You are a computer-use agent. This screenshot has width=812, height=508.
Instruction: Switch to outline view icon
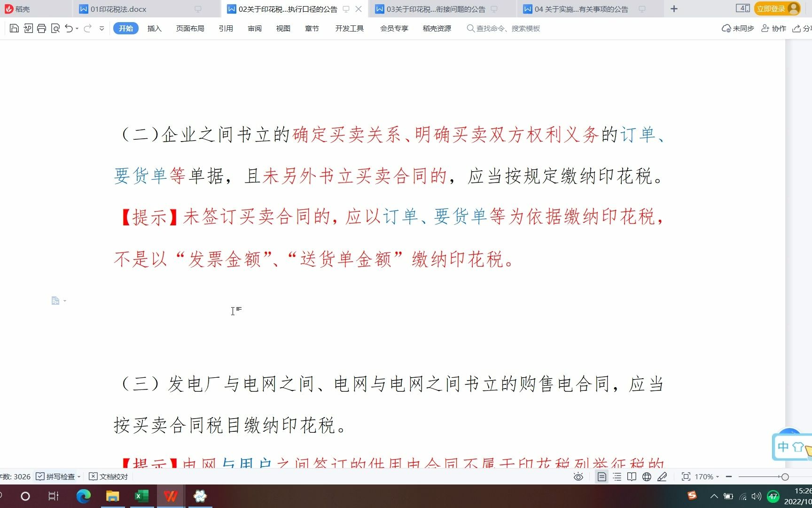coord(617,477)
